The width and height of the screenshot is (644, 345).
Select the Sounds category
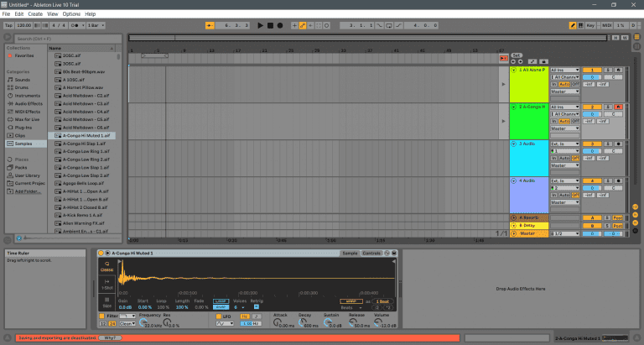pos(22,80)
